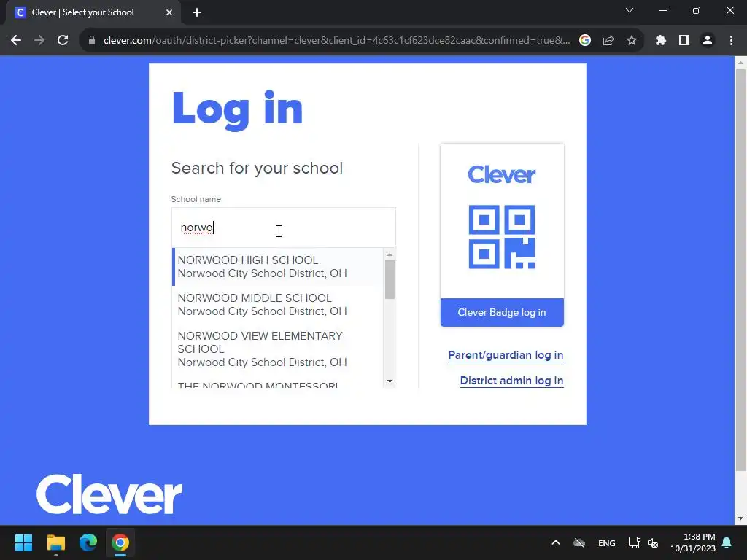Click the page scrollbar up arrow
Image resolution: width=747 pixels, height=560 pixels.
click(x=740, y=63)
